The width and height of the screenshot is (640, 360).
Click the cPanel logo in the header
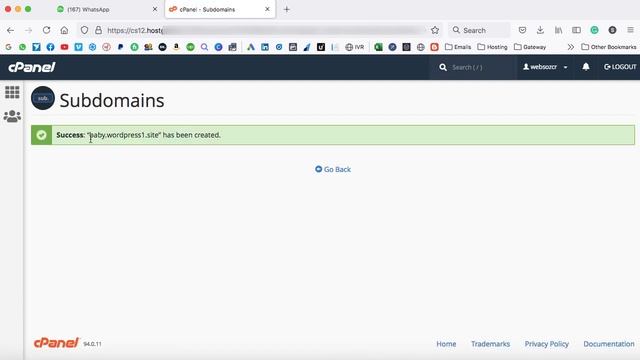pos(32,67)
